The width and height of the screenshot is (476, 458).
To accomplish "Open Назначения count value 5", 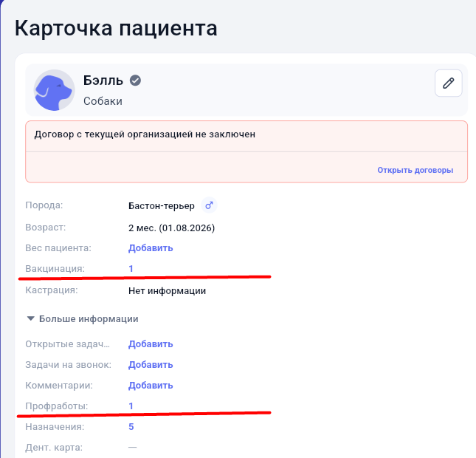I will pos(131,427).
